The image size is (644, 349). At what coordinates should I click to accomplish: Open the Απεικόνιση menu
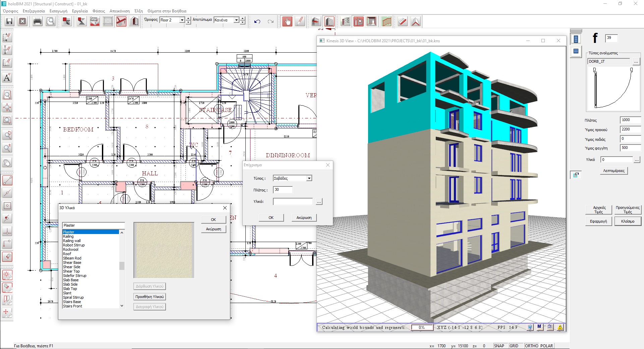pyautogui.click(x=120, y=11)
